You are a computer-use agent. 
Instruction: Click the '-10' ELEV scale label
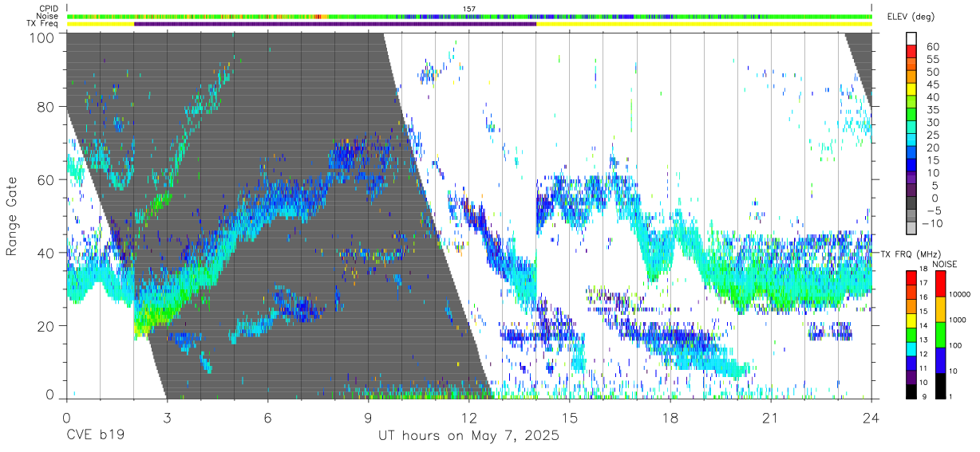tap(931, 222)
